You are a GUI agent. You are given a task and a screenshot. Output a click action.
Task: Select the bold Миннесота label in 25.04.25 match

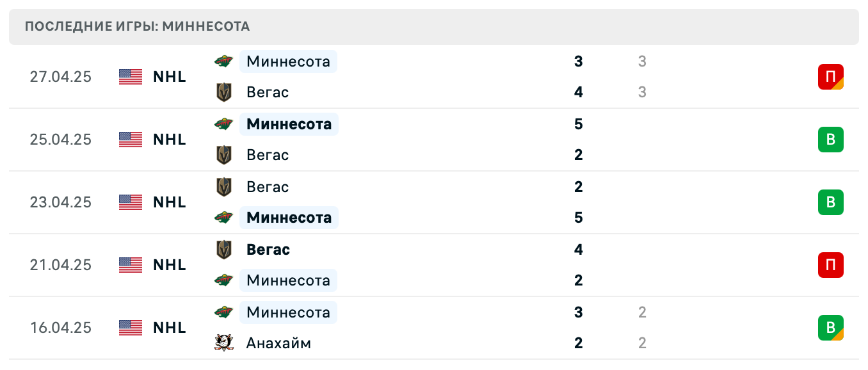[289, 124]
